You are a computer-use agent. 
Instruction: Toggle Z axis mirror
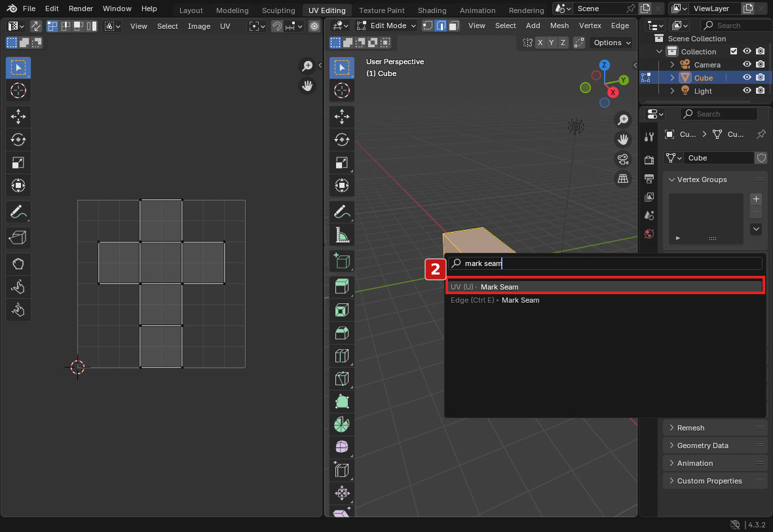pos(563,43)
